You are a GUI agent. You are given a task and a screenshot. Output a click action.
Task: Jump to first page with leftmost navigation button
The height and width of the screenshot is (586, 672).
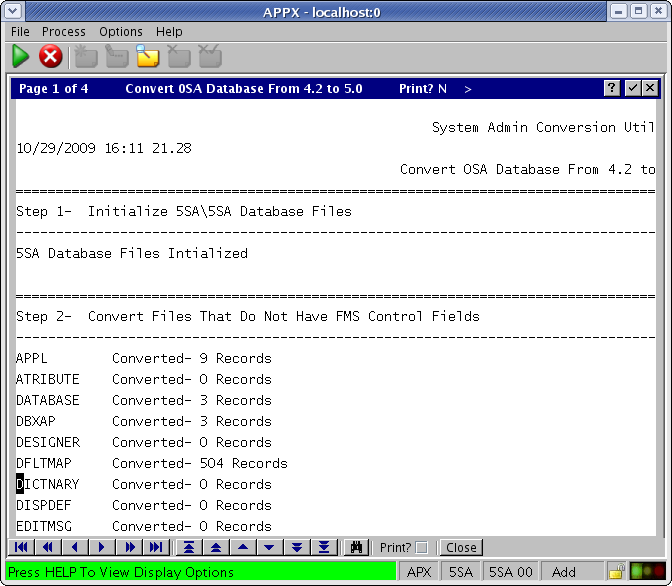coord(22,547)
